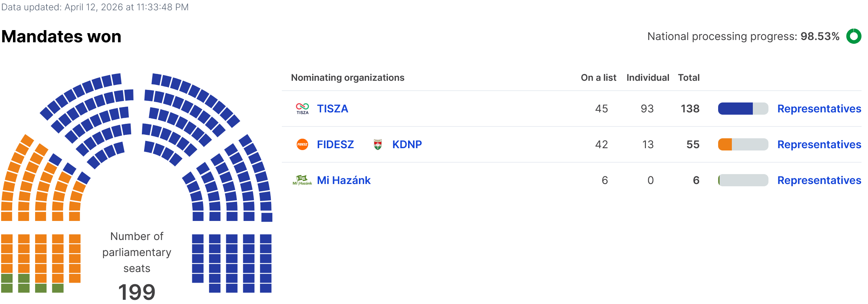Click the "On a list" column header

(x=598, y=78)
